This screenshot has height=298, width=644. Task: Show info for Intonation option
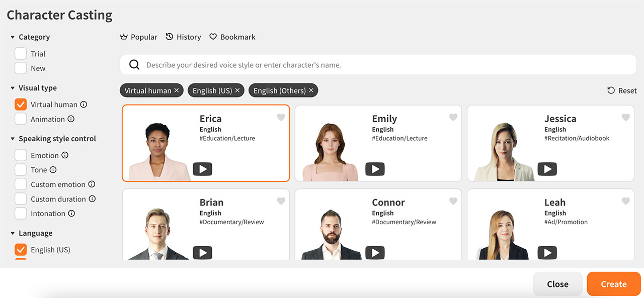71,214
